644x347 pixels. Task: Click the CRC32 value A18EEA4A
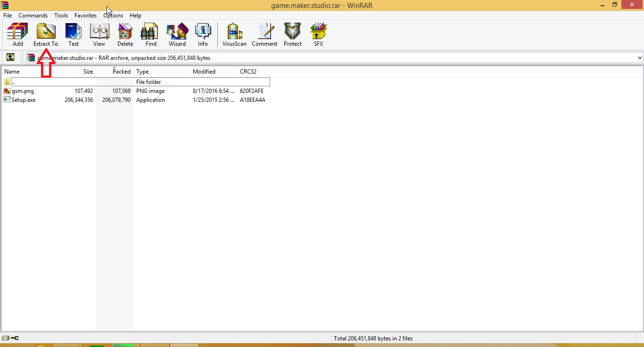pos(253,100)
